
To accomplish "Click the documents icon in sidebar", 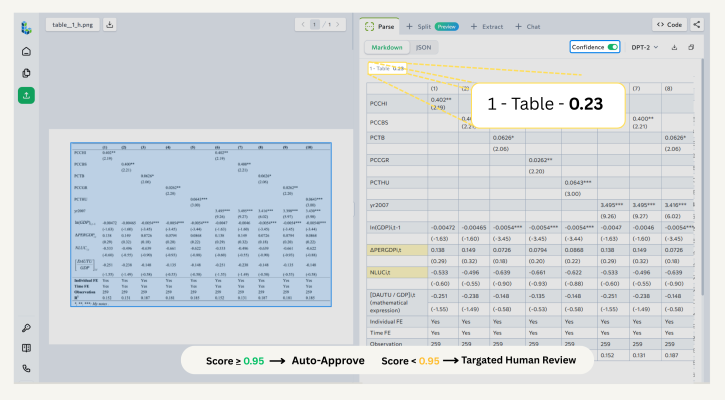I will coord(26,73).
